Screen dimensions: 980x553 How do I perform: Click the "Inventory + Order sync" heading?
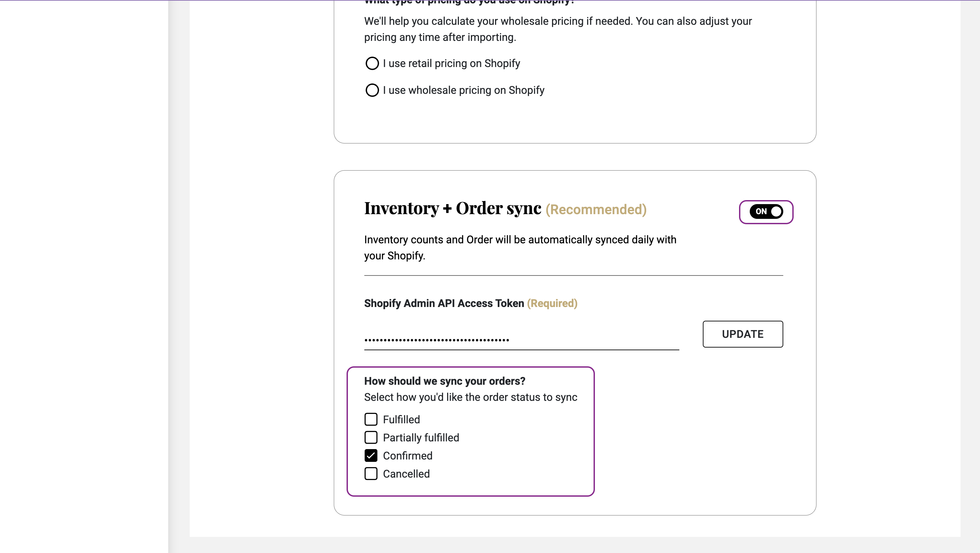tap(452, 208)
